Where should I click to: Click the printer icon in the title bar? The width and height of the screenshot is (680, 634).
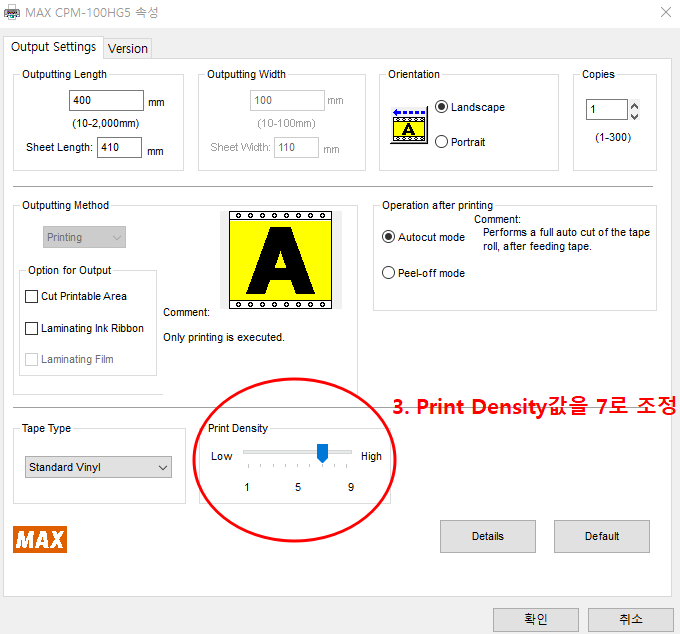pyautogui.click(x=12, y=13)
